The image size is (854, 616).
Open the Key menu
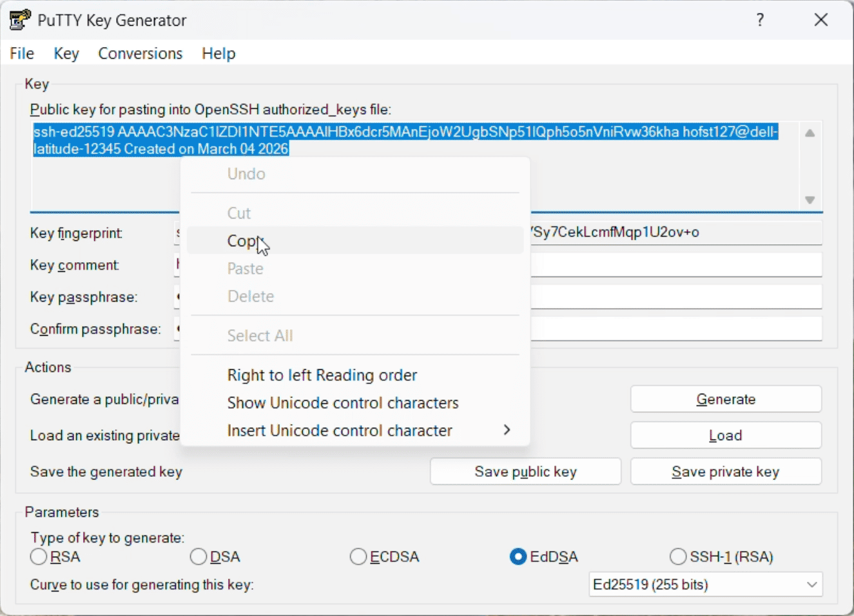pos(66,53)
